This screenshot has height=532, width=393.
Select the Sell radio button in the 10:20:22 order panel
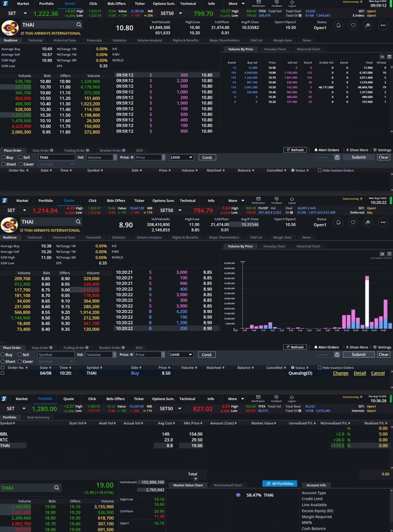[20, 355]
